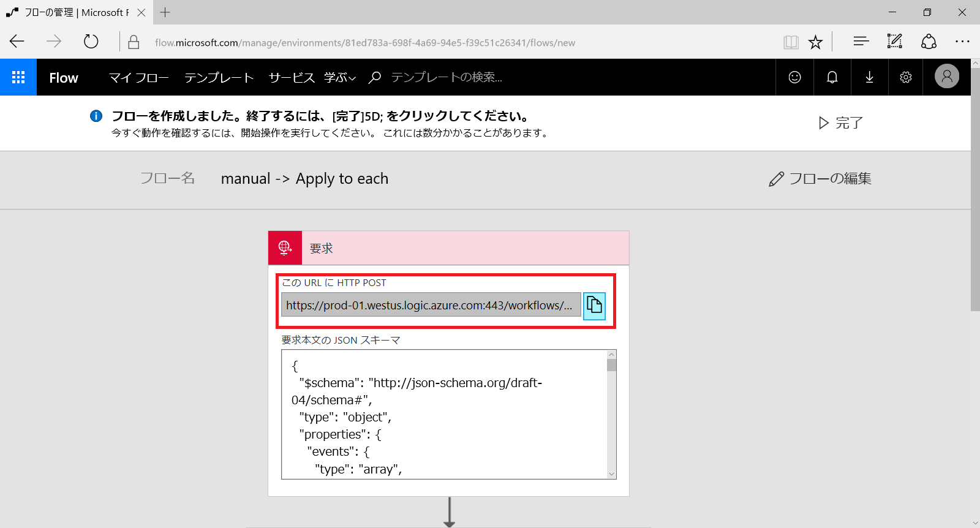Close the Flow management browser tab
Screen dimensions: 980x528
141,12
